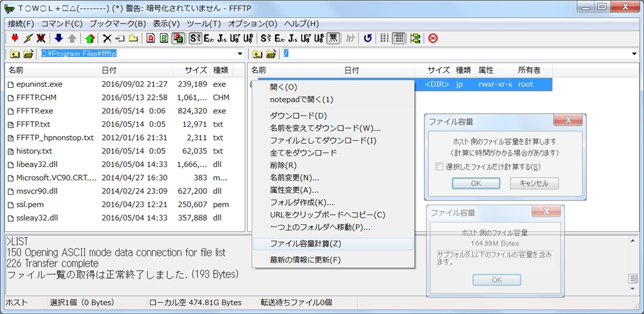Click the lightning bolt Quick Connect icon
This screenshot has height=314, width=644.
pos(28,38)
